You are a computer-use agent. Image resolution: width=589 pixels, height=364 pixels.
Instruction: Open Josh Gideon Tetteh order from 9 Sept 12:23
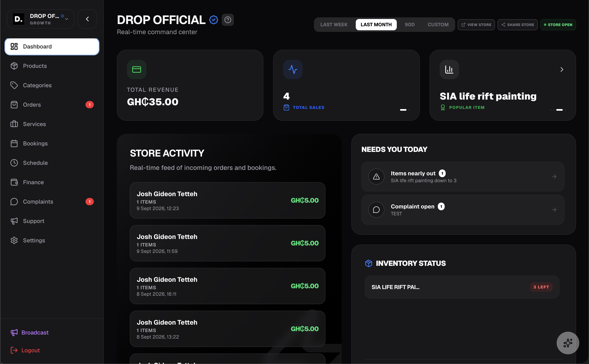pos(227,200)
